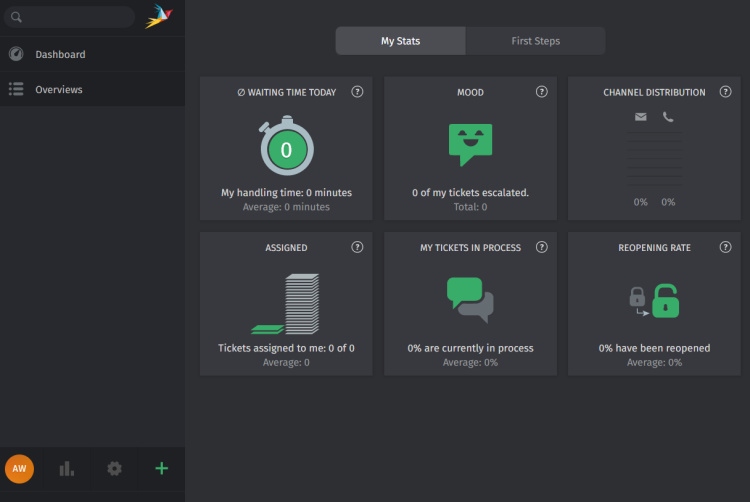This screenshot has height=502, width=750.
Task: Click the green smiley mood icon
Action: [470, 144]
